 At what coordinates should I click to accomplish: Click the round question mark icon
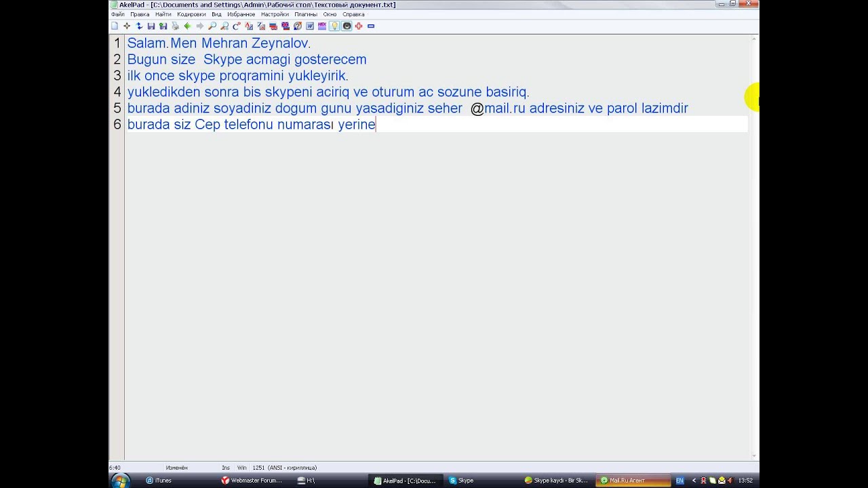click(298, 26)
